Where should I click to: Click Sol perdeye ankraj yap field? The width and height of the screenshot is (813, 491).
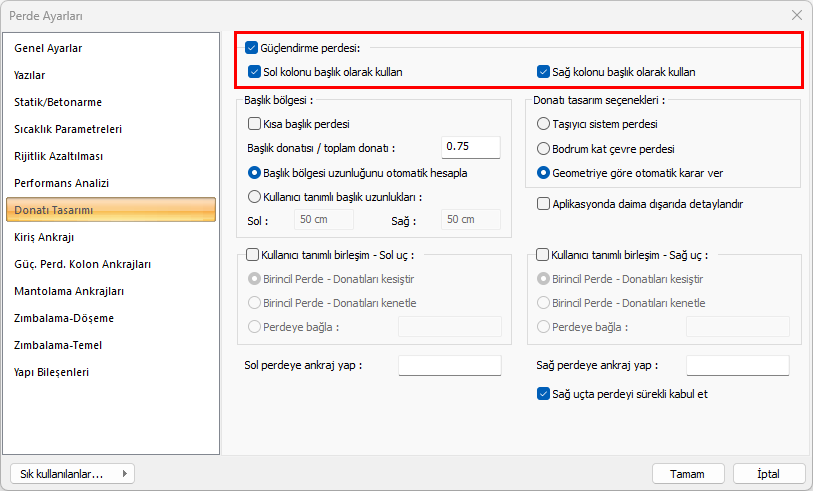click(x=449, y=365)
